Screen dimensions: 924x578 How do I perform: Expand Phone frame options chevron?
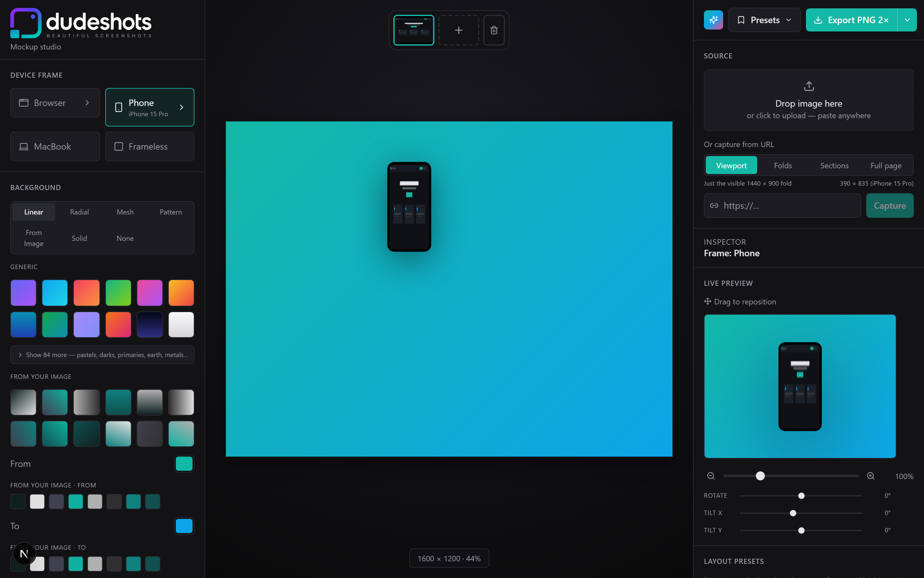[181, 108]
